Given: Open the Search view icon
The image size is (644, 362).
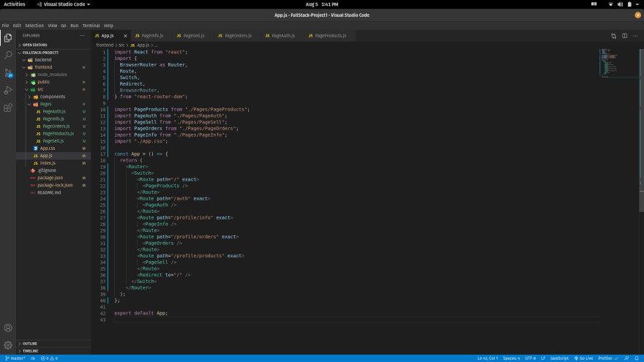Looking at the screenshot, I should [8, 55].
